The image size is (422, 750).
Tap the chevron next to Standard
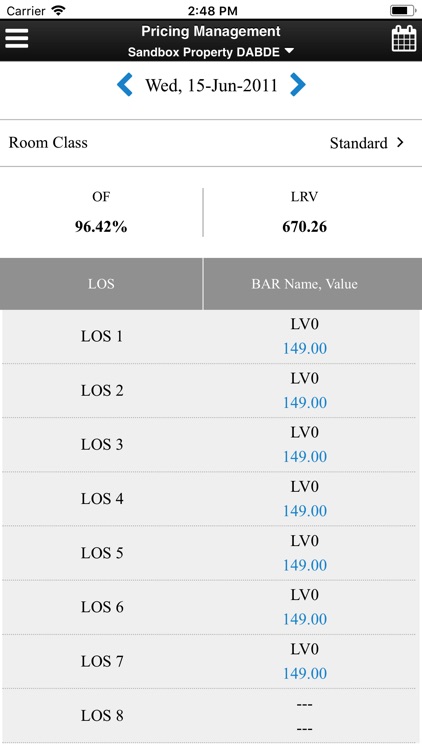click(x=400, y=143)
